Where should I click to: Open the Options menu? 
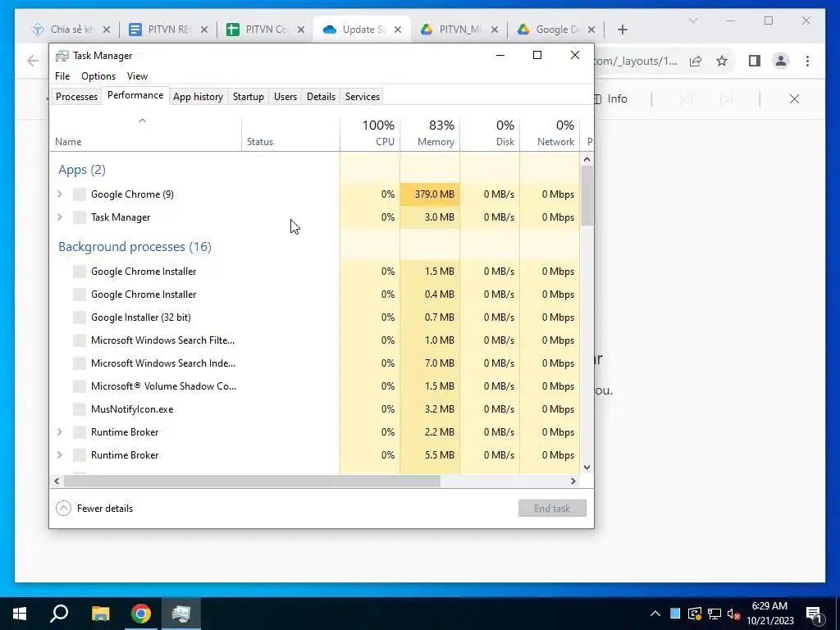tap(98, 76)
